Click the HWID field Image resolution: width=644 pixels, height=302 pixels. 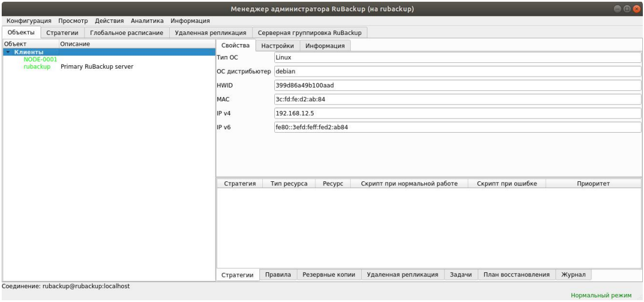pyautogui.click(x=458, y=85)
